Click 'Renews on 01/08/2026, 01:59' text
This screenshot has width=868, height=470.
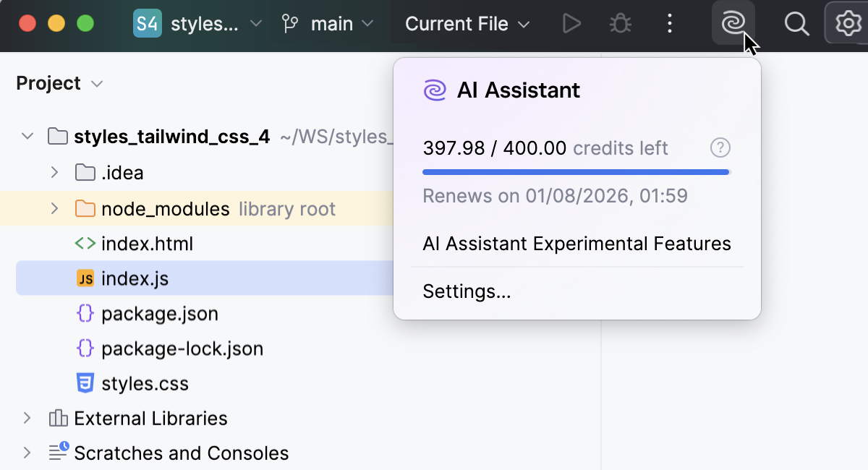click(555, 196)
